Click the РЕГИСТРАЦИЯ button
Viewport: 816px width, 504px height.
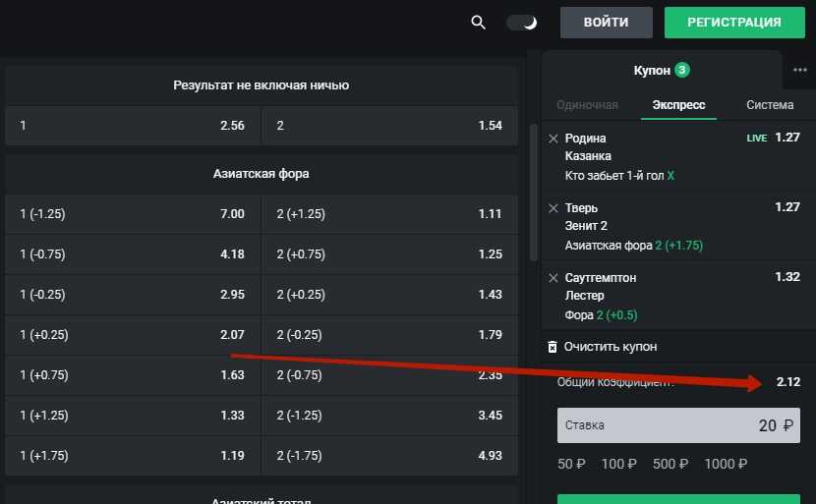[x=734, y=23]
